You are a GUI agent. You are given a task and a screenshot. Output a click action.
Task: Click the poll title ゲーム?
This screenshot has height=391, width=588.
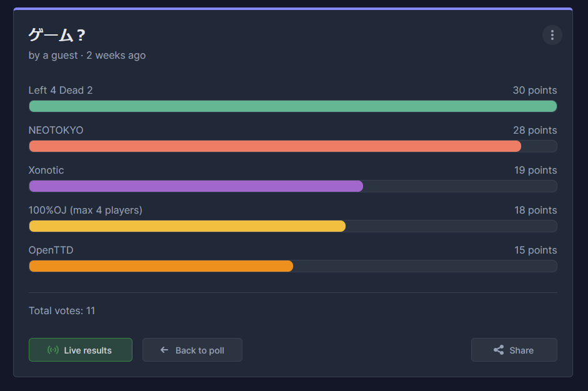(57, 36)
